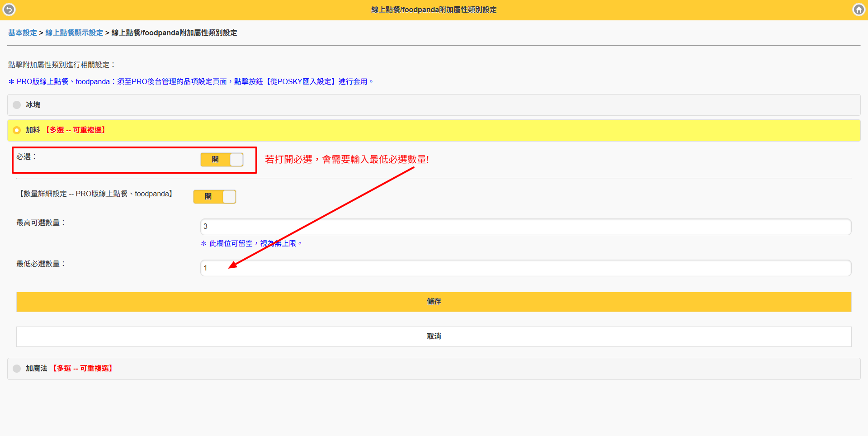Click the blue 此欄位可留空 hint text

click(x=251, y=244)
